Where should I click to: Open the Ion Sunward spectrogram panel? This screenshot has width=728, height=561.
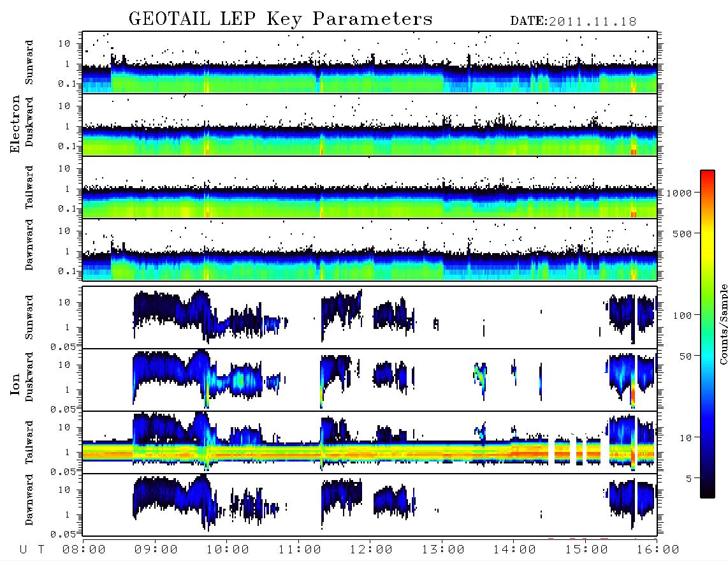point(370,317)
